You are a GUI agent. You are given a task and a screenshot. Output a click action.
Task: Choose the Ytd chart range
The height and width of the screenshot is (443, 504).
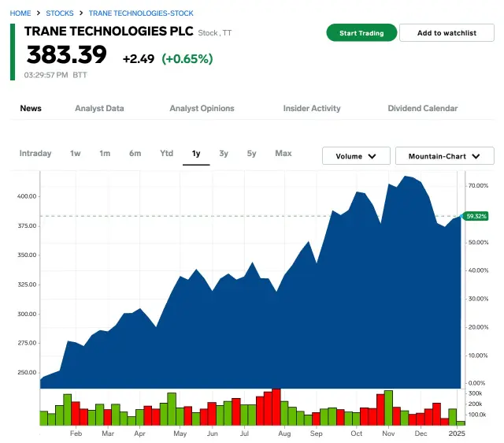tap(167, 153)
